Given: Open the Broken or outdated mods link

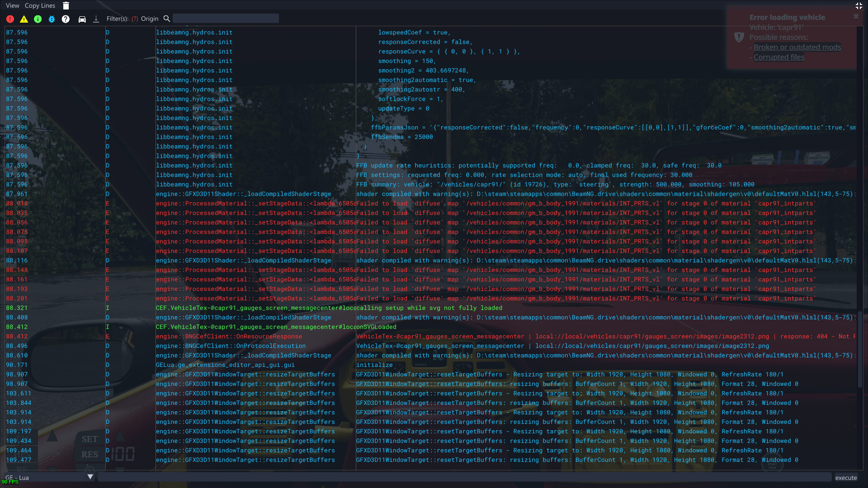Looking at the screenshot, I should click(x=797, y=47).
